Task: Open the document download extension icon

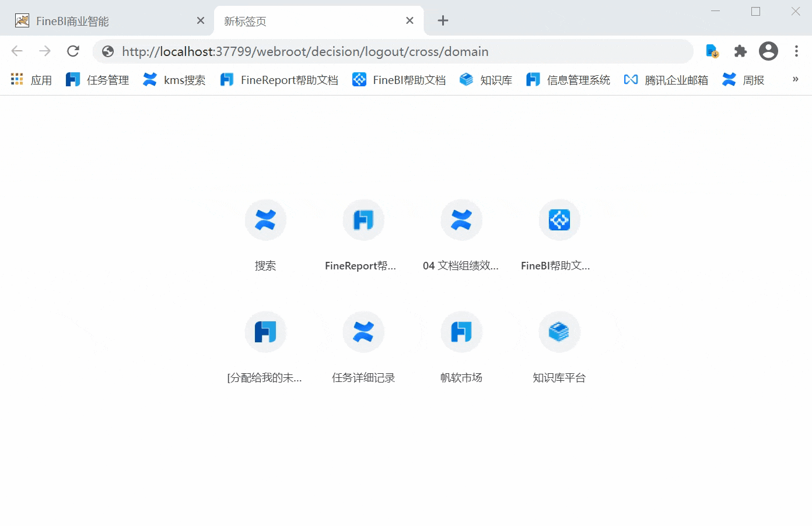Action: tap(712, 51)
